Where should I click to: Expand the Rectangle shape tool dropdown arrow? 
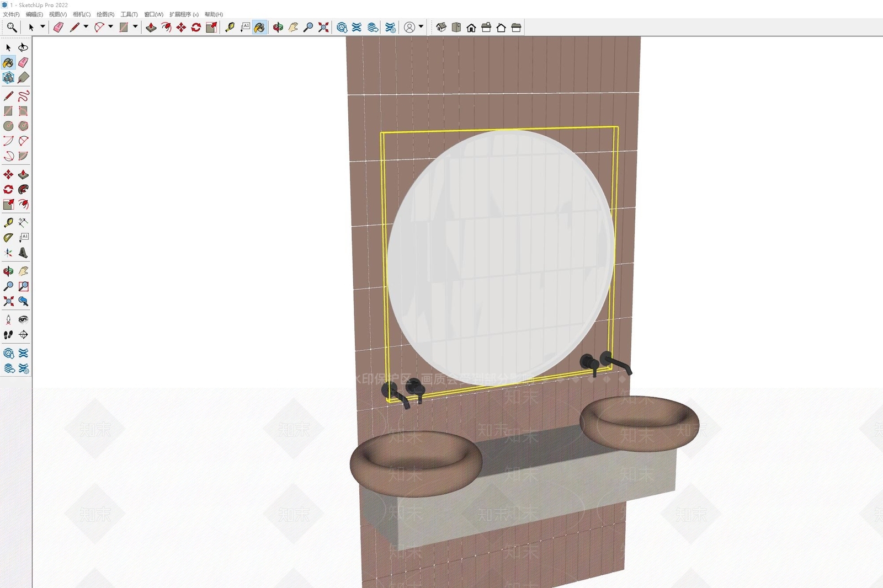pyautogui.click(x=135, y=26)
